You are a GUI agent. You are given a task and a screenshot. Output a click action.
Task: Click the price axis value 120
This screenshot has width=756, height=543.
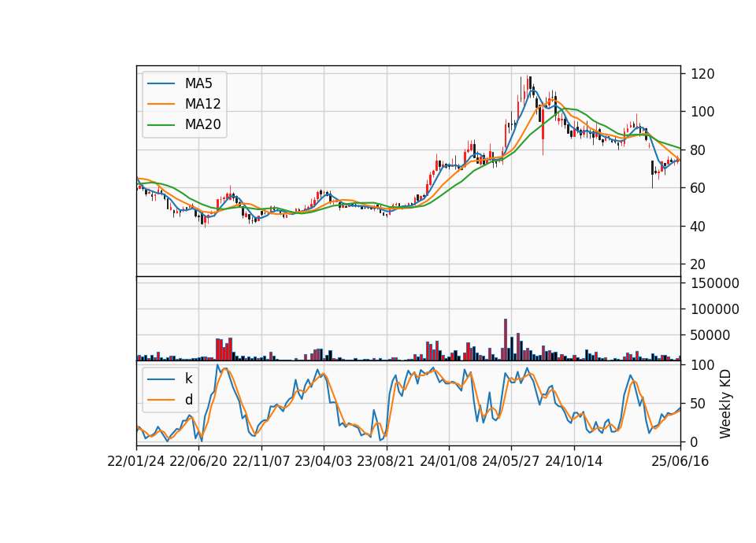702,74
